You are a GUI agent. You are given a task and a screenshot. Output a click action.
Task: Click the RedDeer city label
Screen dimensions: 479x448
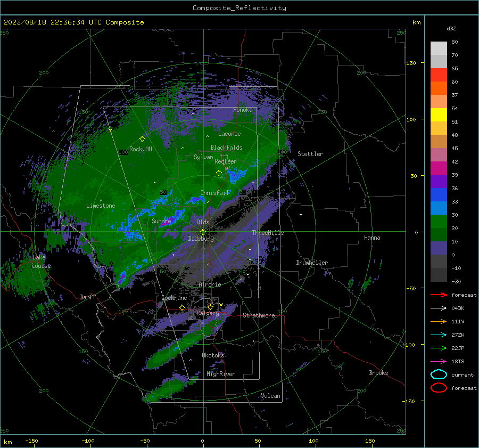(226, 161)
